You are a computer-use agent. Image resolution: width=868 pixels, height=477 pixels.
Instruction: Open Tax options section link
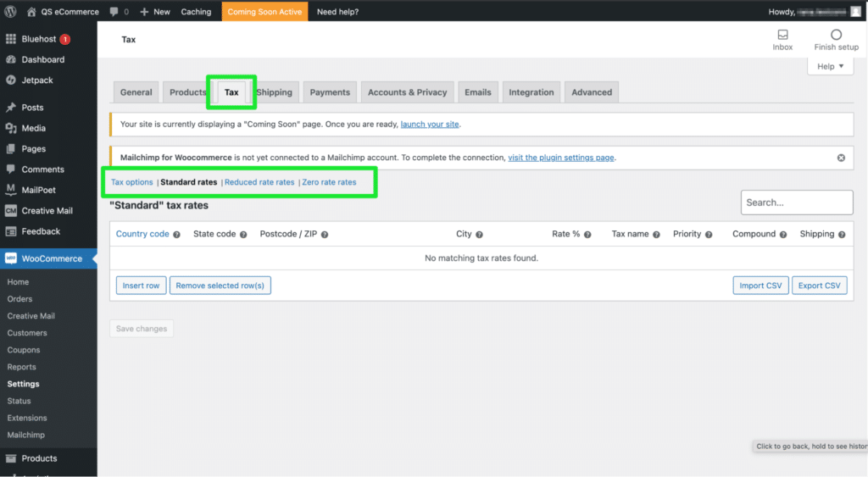pyautogui.click(x=131, y=182)
